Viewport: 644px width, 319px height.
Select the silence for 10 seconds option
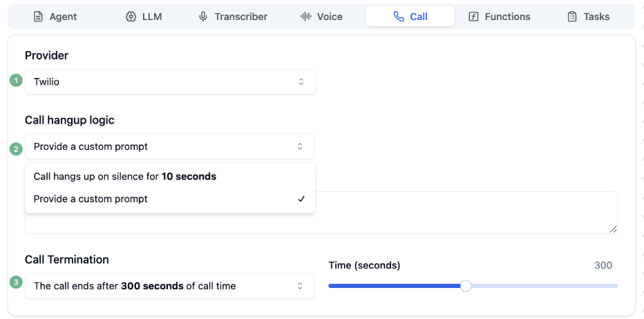pos(124,177)
